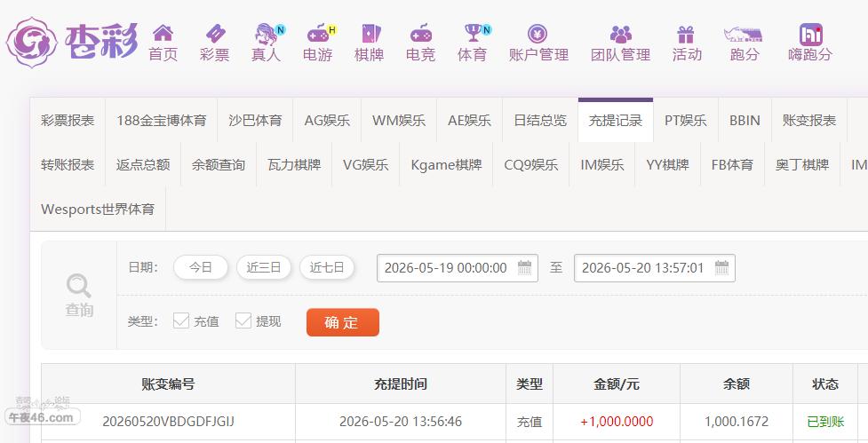The image size is (868, 443).
Task: Click the 查询 magnifier search icon
Action: (78, 286)
